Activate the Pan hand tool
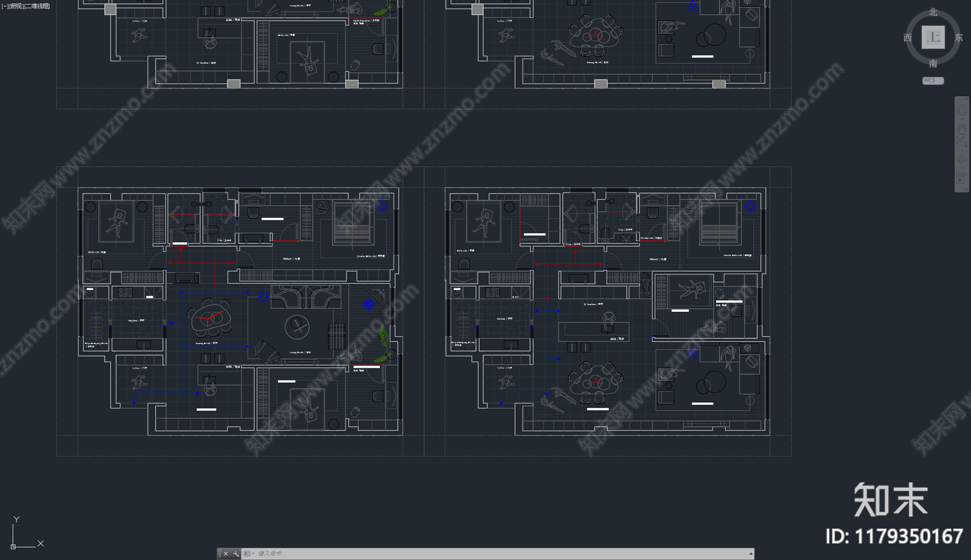Image resolution: width=971 pixels, height=560 pixels. point(962,129)
